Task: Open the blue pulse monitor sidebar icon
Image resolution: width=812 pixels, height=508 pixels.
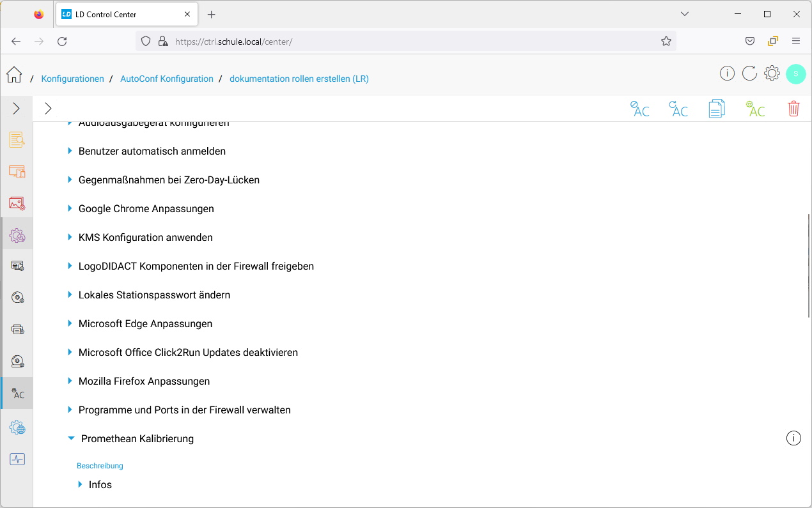Action: 17,459
